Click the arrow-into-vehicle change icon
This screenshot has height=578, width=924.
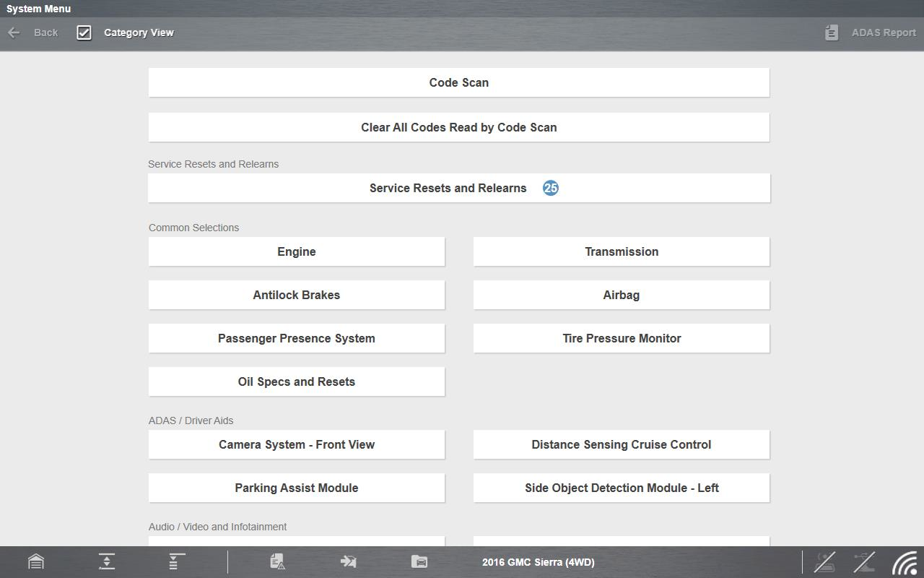click(x=348, y=561)
